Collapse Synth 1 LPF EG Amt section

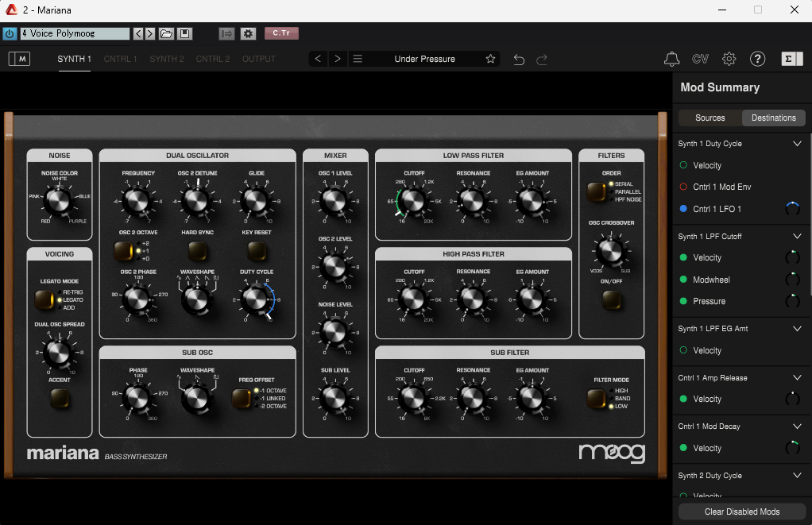pyautogui.click(x=797, y=328)
